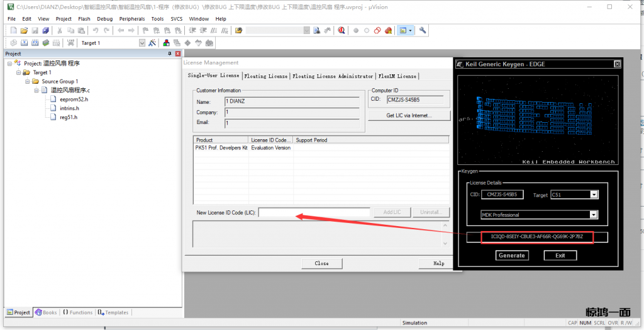Screen dimensions: 644x330
Task: Start the debug session via toolbar icon
Action: click(341, 30)
